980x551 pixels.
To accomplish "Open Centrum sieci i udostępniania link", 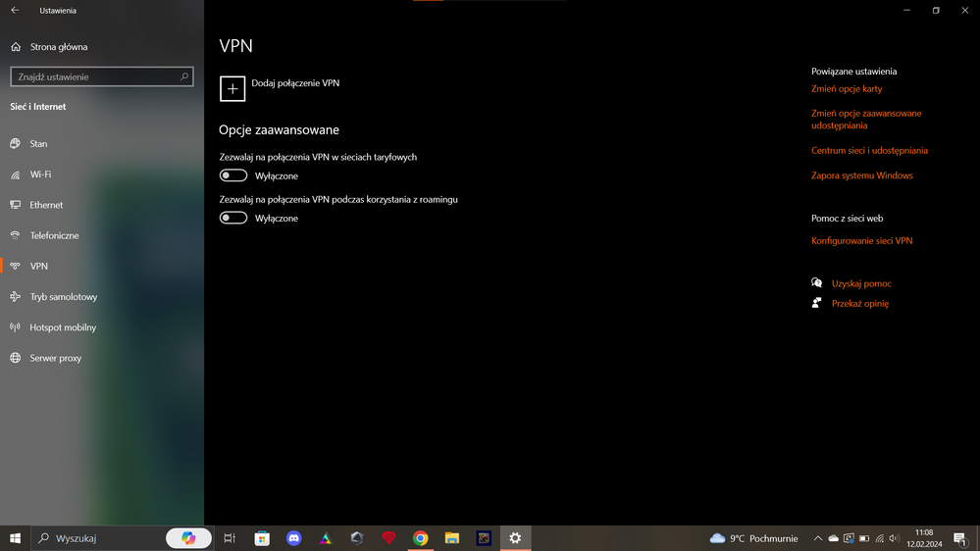I will (869, 151).
